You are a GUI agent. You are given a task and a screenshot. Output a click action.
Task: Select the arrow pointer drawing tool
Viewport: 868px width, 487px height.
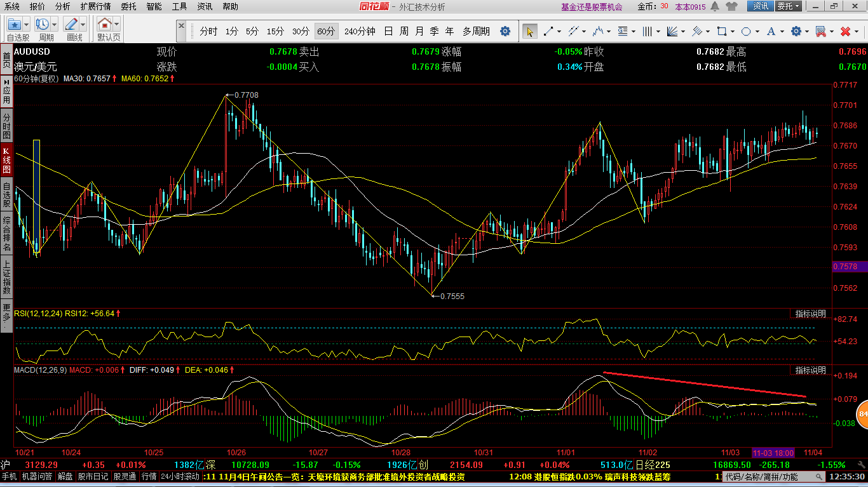pyautogui.click(x=529, y=31)
